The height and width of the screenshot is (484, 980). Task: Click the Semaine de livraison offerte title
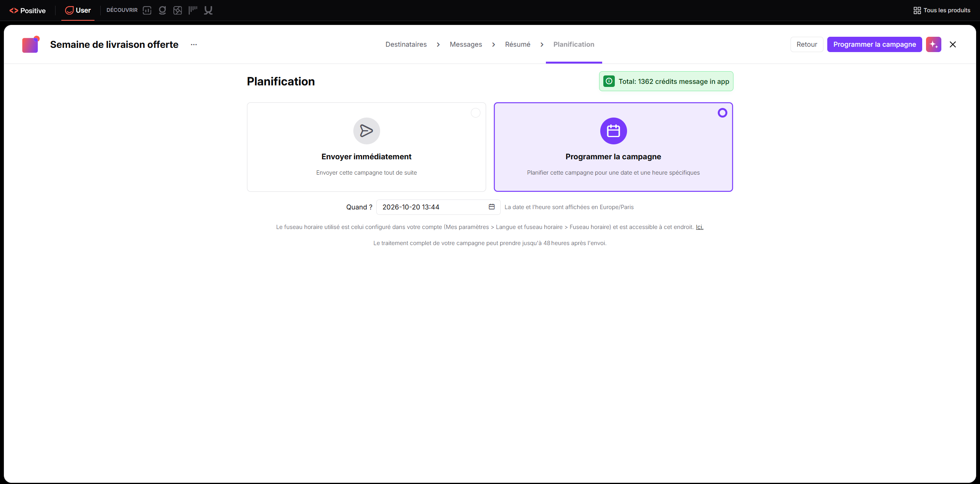[x=114, y=44]
